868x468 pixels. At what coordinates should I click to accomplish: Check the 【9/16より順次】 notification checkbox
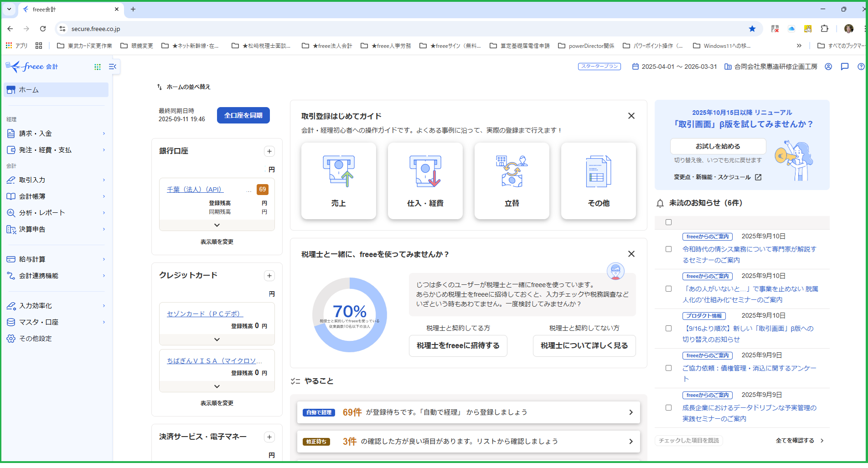click(x=668, y=329)
